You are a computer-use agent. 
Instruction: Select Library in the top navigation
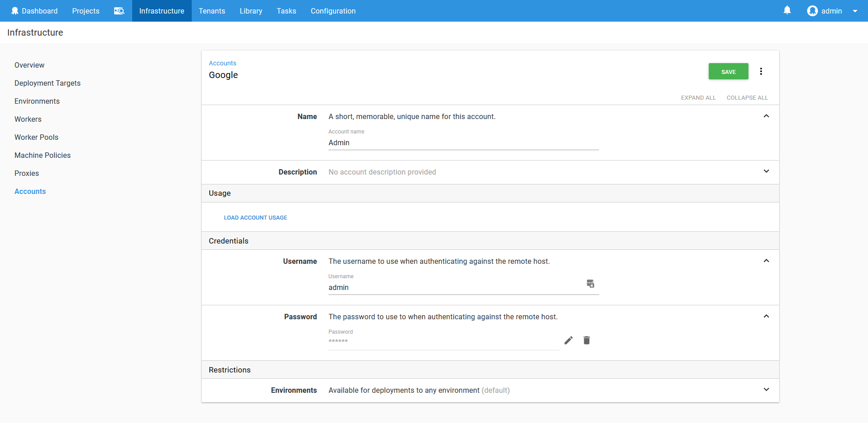251,10
